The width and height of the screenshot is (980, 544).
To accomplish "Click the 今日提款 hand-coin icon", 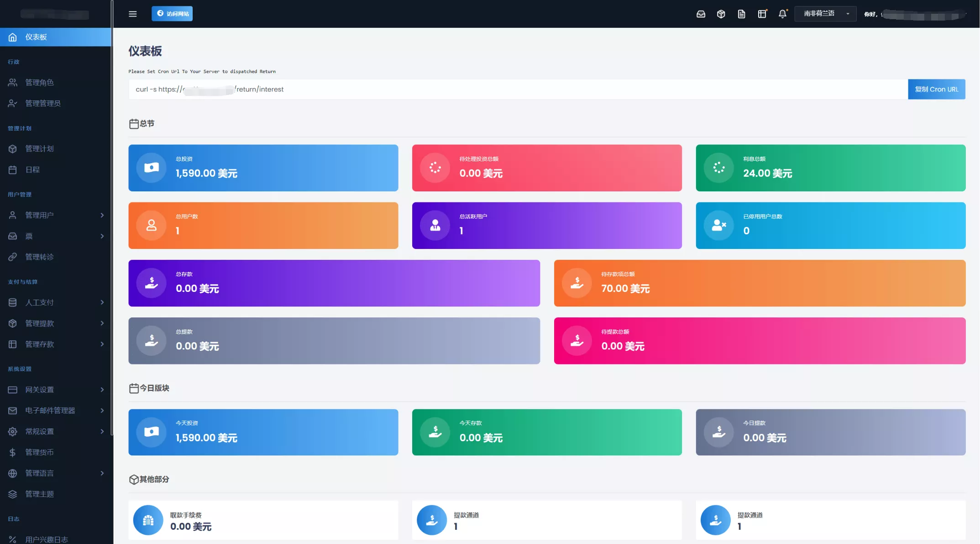I will pyautogui.click(x=719, y=432).
